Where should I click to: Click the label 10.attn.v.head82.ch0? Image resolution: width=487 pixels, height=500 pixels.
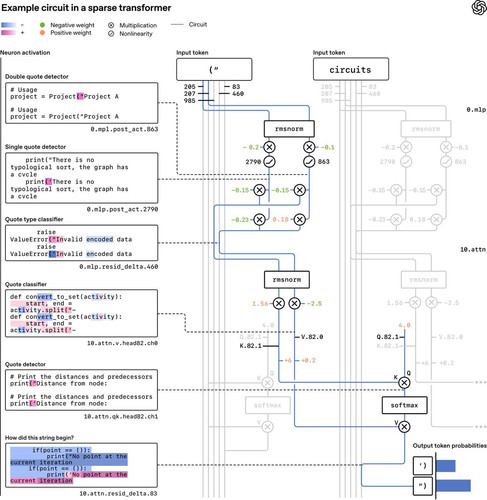pyautogui.click(x=122, y=343)
